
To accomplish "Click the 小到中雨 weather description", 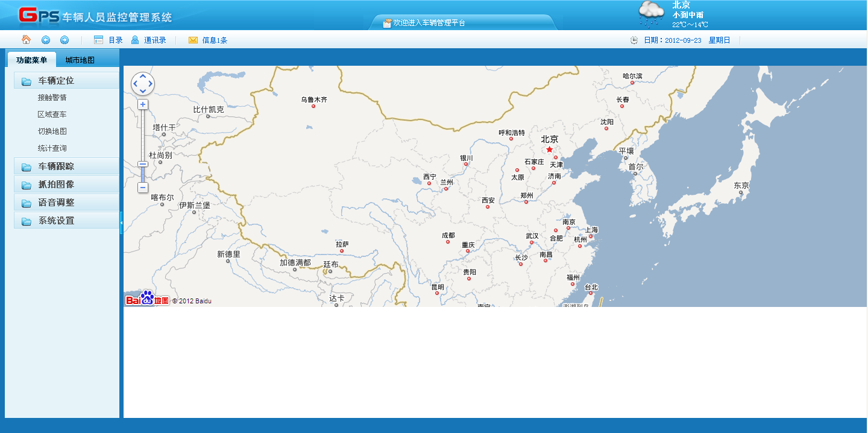I will (x=688, y=15).
